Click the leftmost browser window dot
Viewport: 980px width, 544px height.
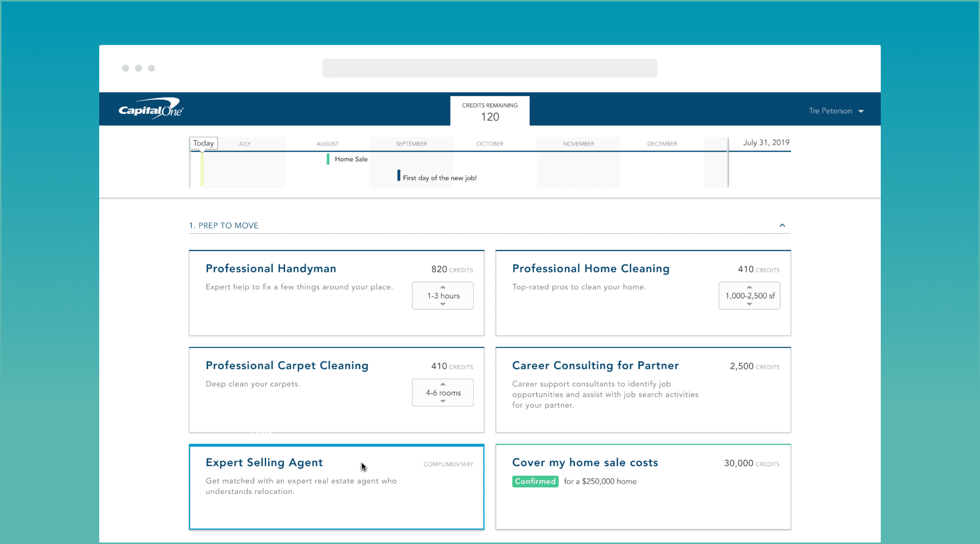pyautogui.click(x=125, y=68)
